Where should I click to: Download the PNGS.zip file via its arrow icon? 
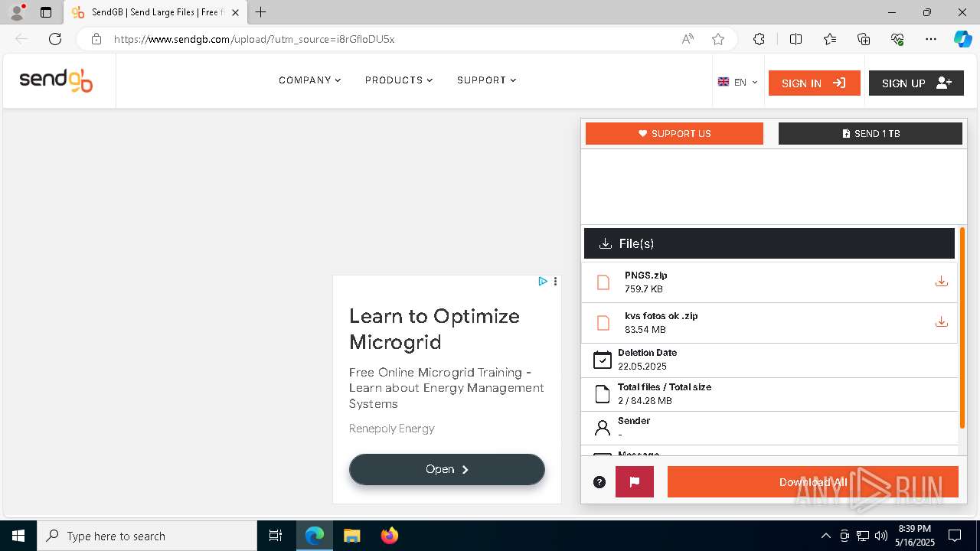[x=942, y=282]
